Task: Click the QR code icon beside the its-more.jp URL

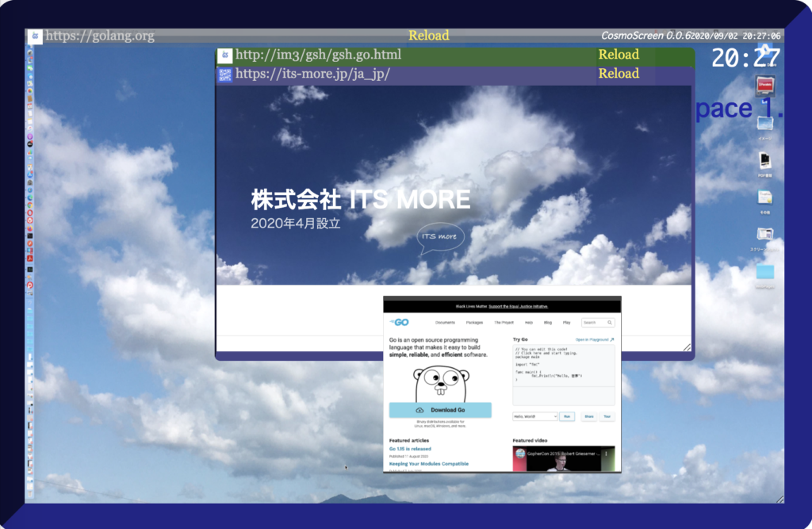Action: coord(224,74)
